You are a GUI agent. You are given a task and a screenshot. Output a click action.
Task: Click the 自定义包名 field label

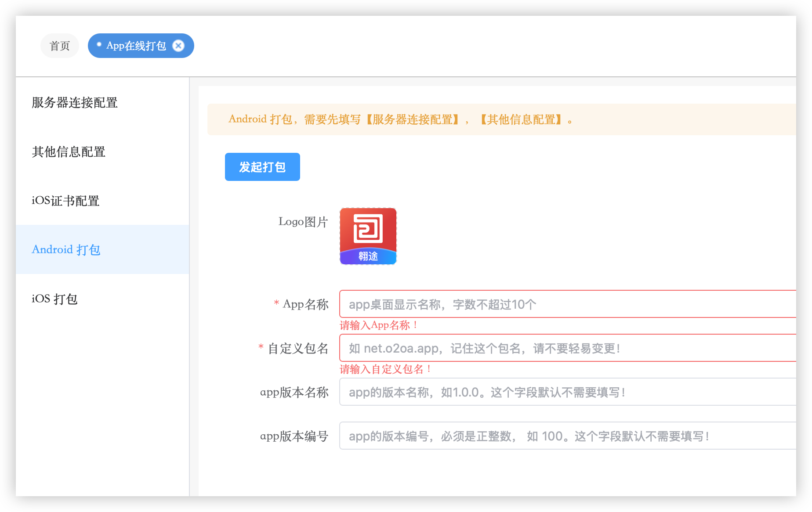(x=298, y=348)
